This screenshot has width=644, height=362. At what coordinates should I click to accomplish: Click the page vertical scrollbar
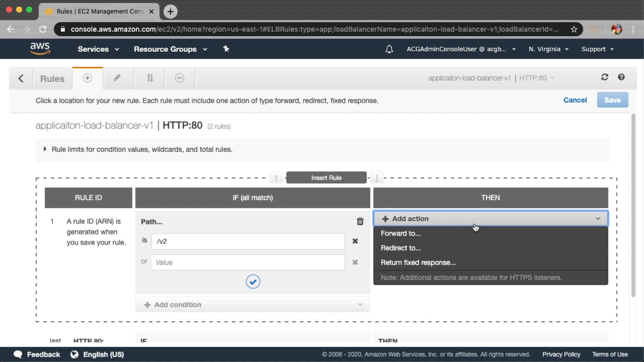(633, 205)
